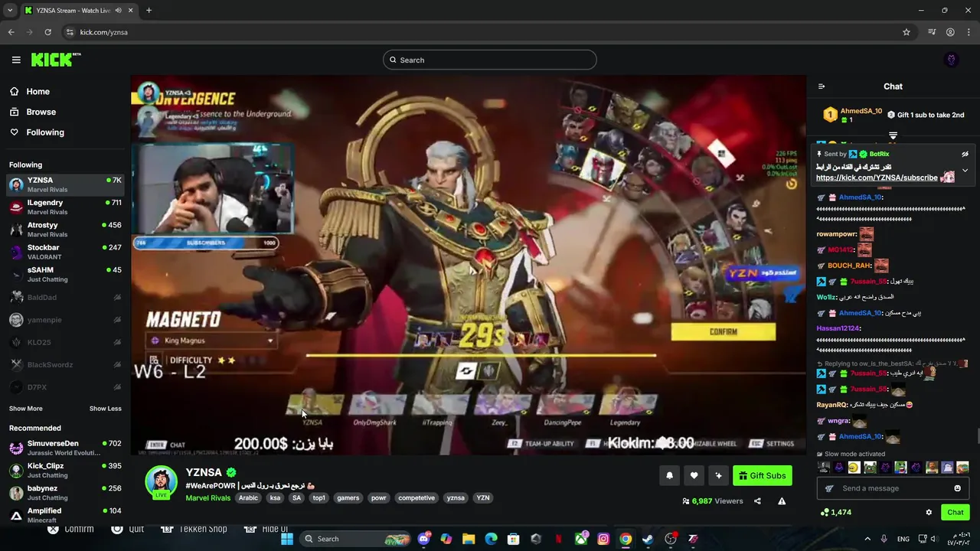Open Instagram from taskbar
Viewport: 980px width, 551px height.
[x=603, y=539]
